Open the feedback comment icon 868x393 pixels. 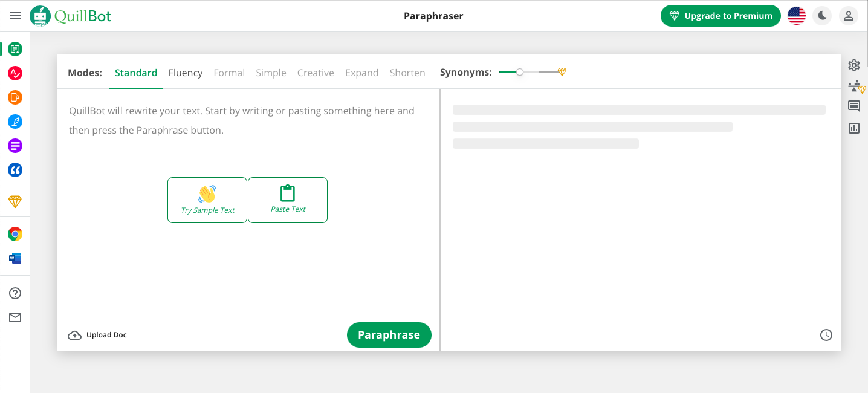click(854, 107)
